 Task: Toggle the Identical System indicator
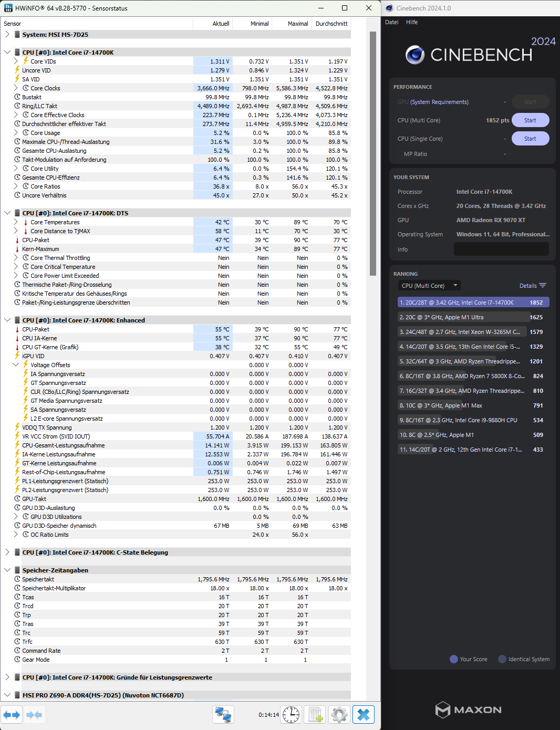pyautogui.click(x=502, y=659)
